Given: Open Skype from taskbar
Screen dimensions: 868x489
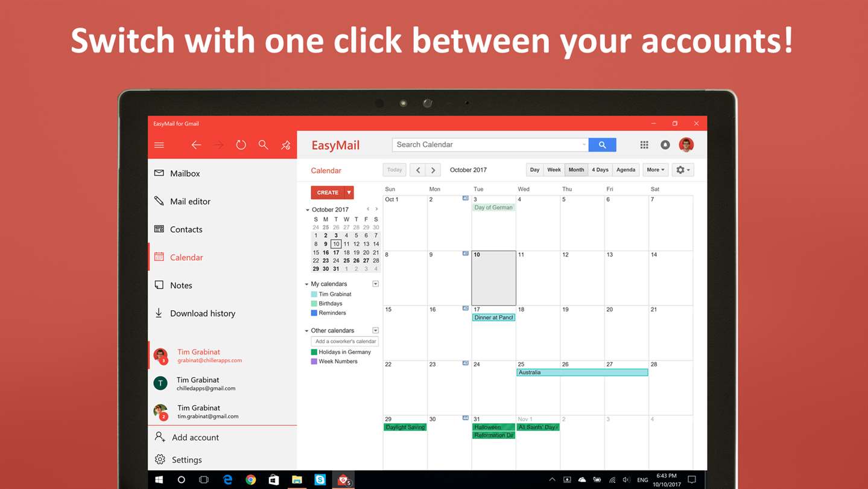Looking at the screenshot, I should pyautogui.click(x=320, y=480).
